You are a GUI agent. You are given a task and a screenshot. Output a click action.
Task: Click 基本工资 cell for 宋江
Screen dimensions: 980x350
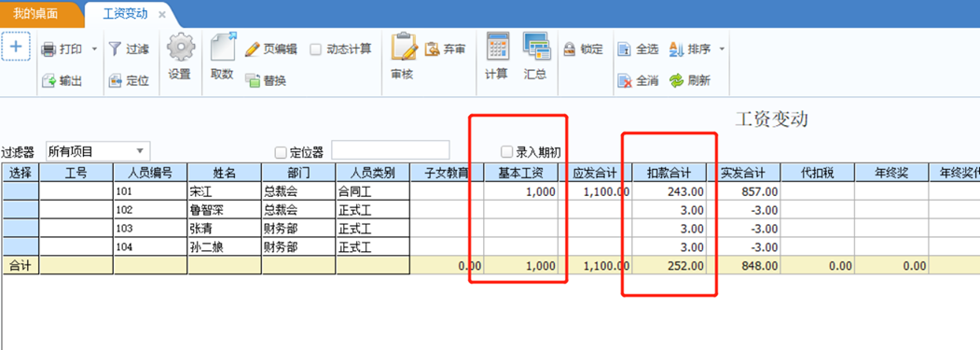click(520, 191)
